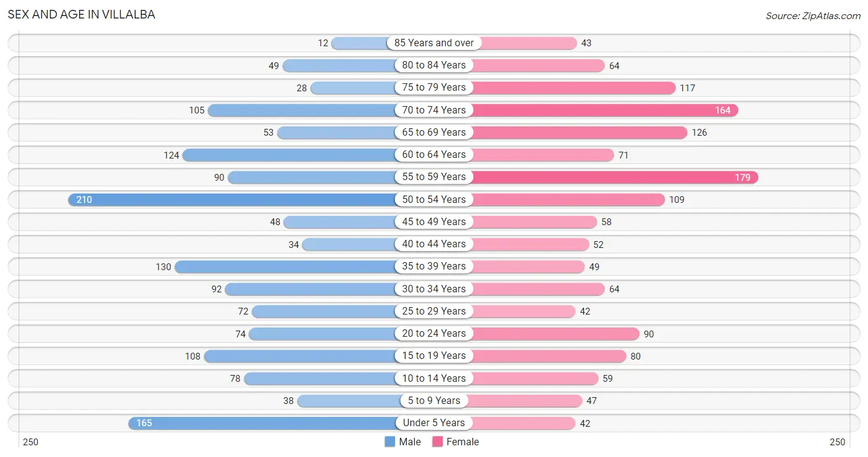Click the 5 to 9 Years label
868x457 pixels.
(434, 400)
